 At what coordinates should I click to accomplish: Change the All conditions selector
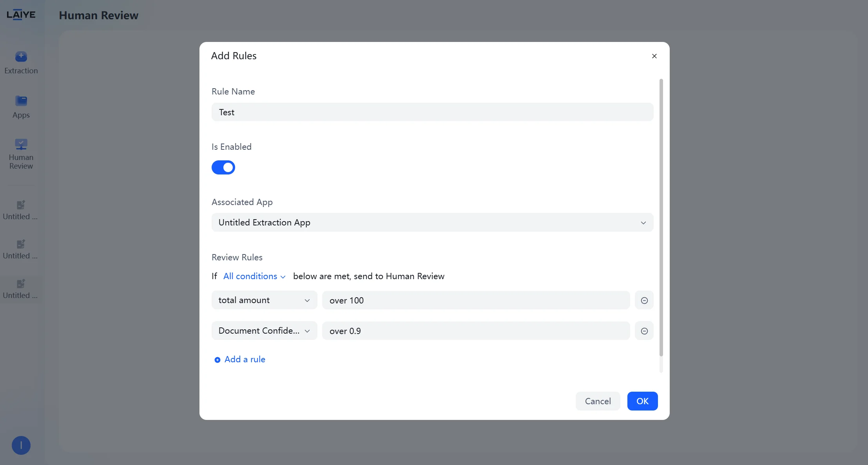tap(254, 276)
